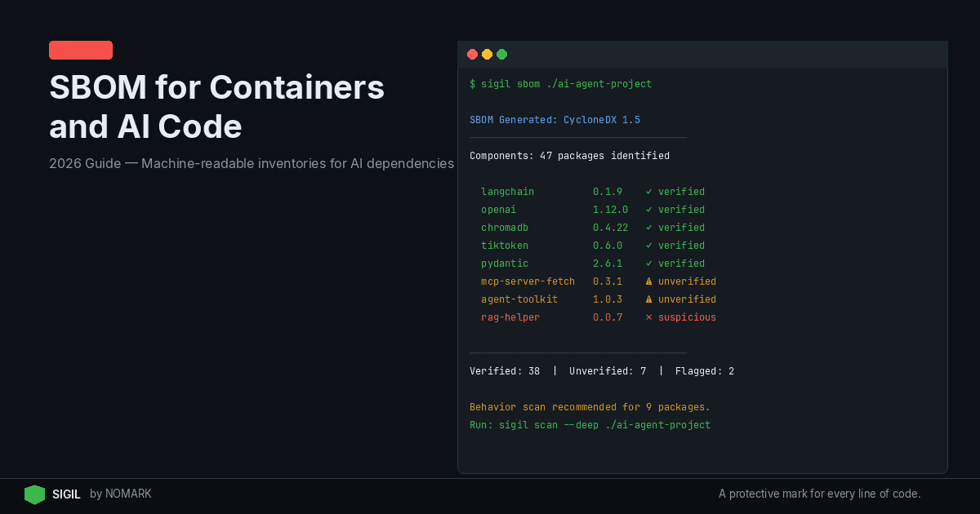The width and height of the screenshot is (980, 514).
Task: Click the warning icon beside agent-toolkit
Action: pos(649,299)
